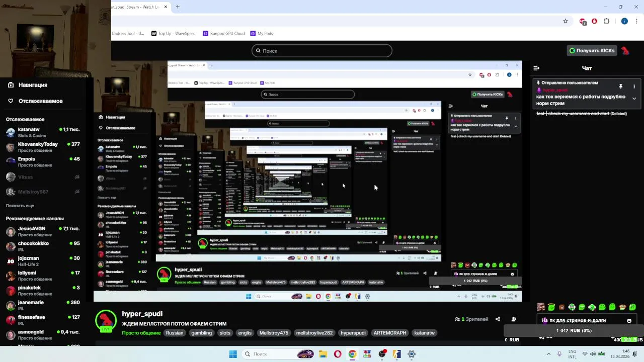Select the slots tag
The width and height of the screenshot is (644, 362).
[x=225, y=333]
